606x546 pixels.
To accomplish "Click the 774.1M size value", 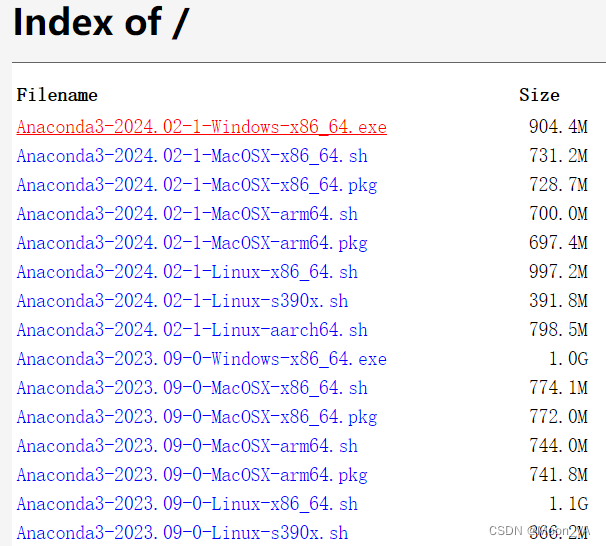I will tap(558, 388).
